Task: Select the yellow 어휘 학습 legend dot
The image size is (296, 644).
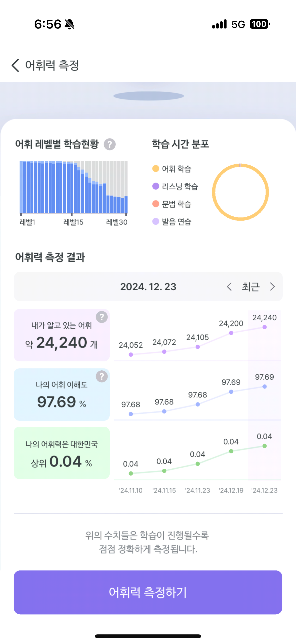Action: pos(156,168)
